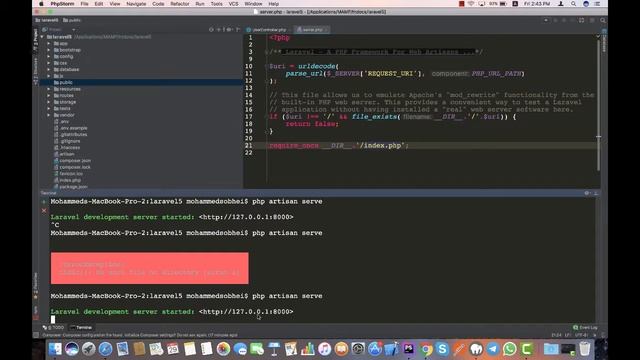Open the Structure side panel tab
The height and width of the screenshot is (360, 640).
pyautogui.click(x=36, y=71)
